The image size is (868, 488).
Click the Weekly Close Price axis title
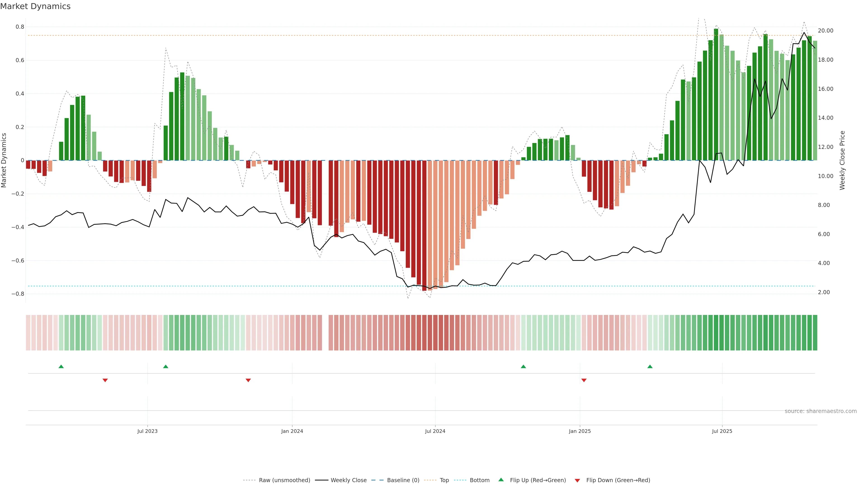(842, 160)
